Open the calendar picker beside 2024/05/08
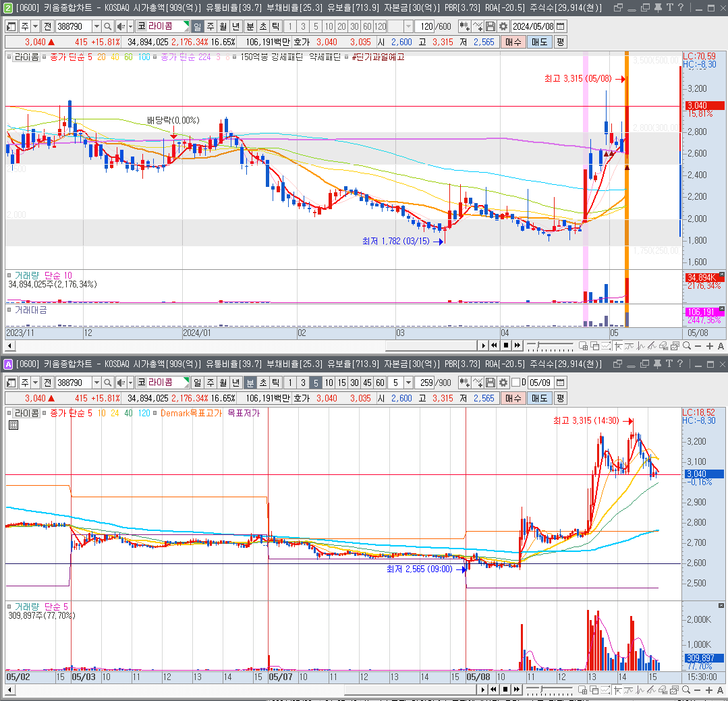Viewport: 728px width, 701px height. coord(561,26)
